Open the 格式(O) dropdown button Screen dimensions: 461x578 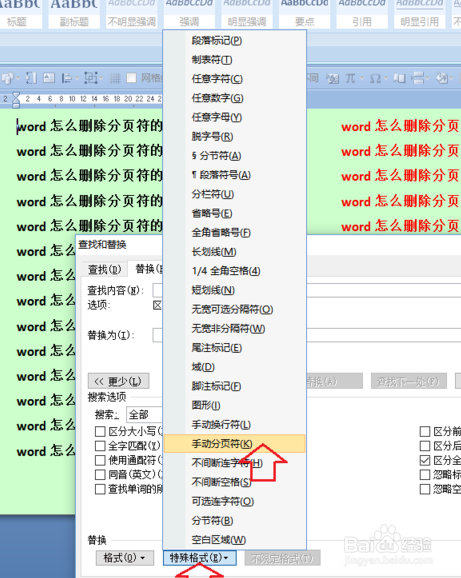125,558
